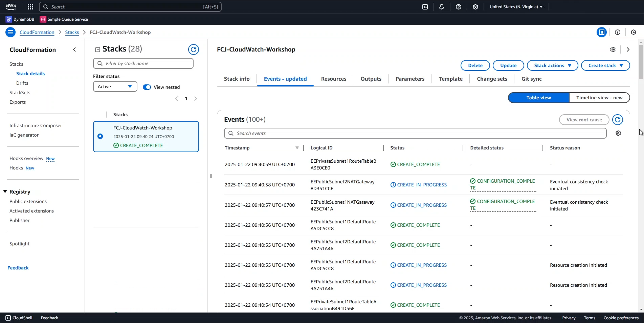Open stack detail preferences gear

pos(613,49)
